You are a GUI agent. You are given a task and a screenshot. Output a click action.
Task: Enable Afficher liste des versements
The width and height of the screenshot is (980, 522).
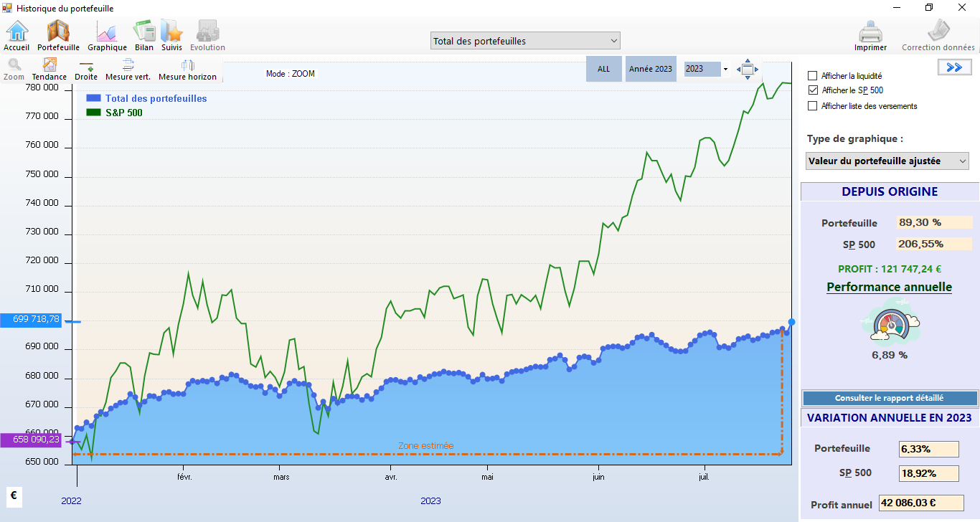[812, 105]
